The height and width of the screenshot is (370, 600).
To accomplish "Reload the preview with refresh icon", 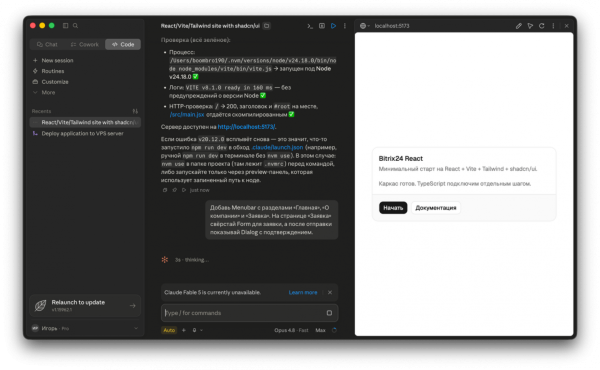I will tap(541, 26).
